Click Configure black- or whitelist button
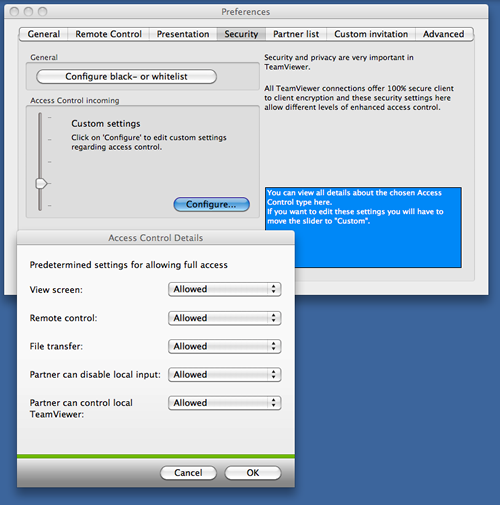500x505 pixels. pyautogui.click(x=126, y=77)
